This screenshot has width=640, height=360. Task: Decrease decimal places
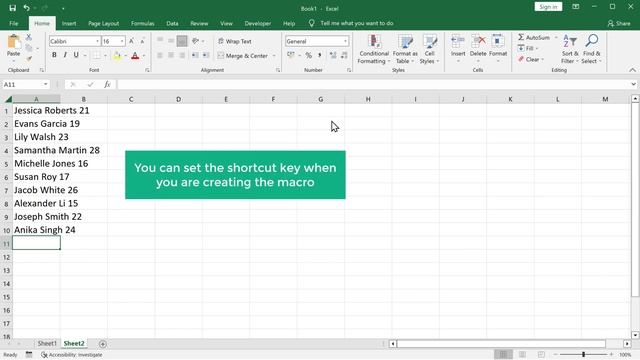click(344, 55)
